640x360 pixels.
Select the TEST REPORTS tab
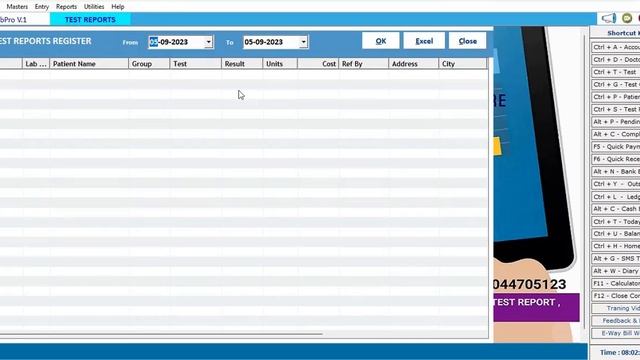(90, 20)
